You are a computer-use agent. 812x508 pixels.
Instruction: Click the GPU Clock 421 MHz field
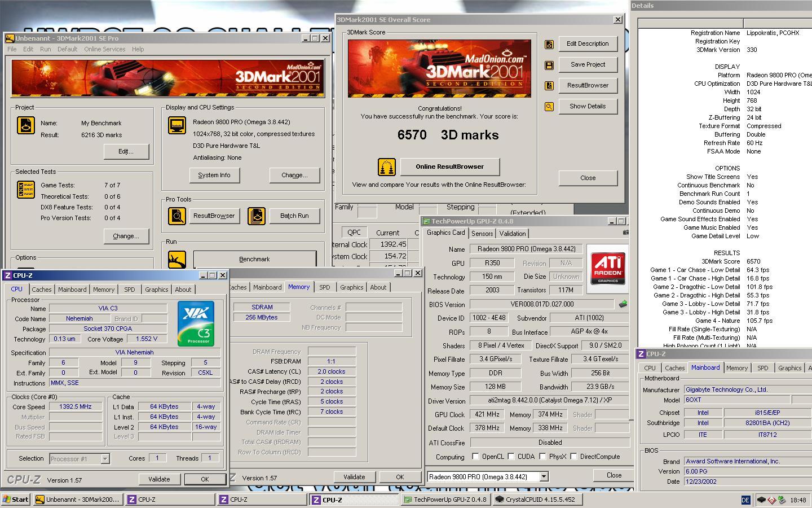(487, 414)
